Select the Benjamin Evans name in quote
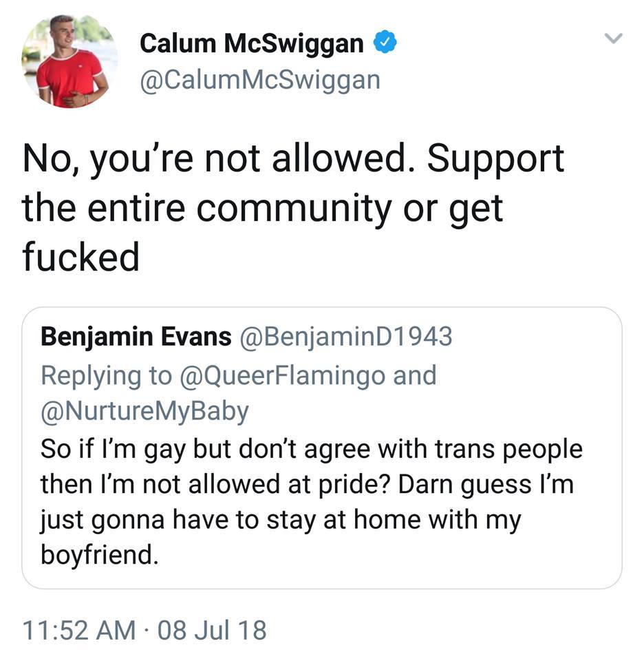644x661 pixels. (x=136, y=337)
